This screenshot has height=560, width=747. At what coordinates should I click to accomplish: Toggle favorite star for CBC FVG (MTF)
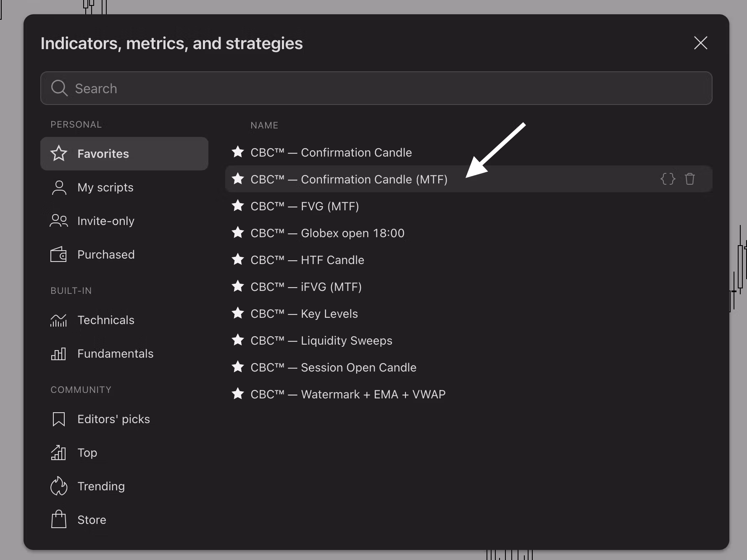pos(238,206)
